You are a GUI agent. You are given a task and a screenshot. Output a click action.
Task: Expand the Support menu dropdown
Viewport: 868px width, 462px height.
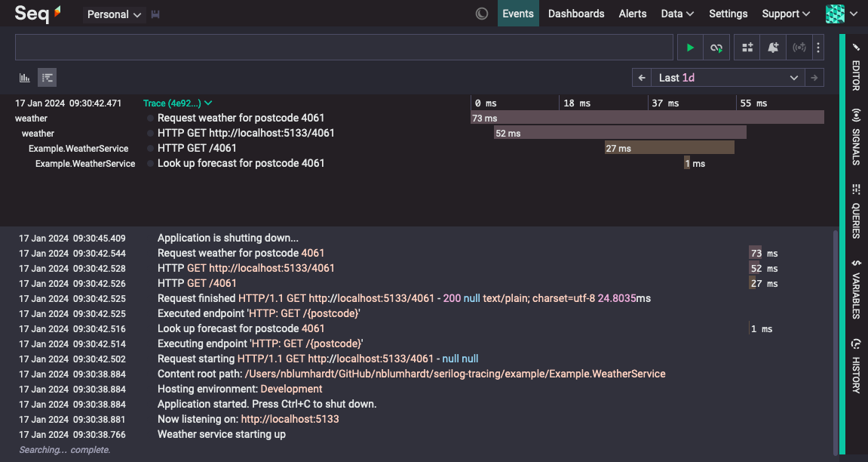click(x=786, y=14)
